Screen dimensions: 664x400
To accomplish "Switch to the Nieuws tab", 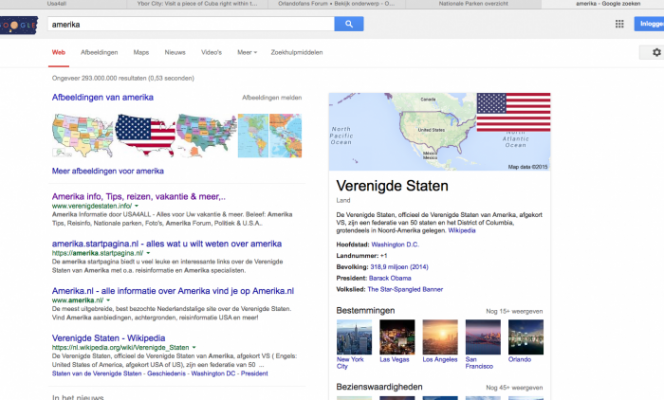I will tap(175, 52).
